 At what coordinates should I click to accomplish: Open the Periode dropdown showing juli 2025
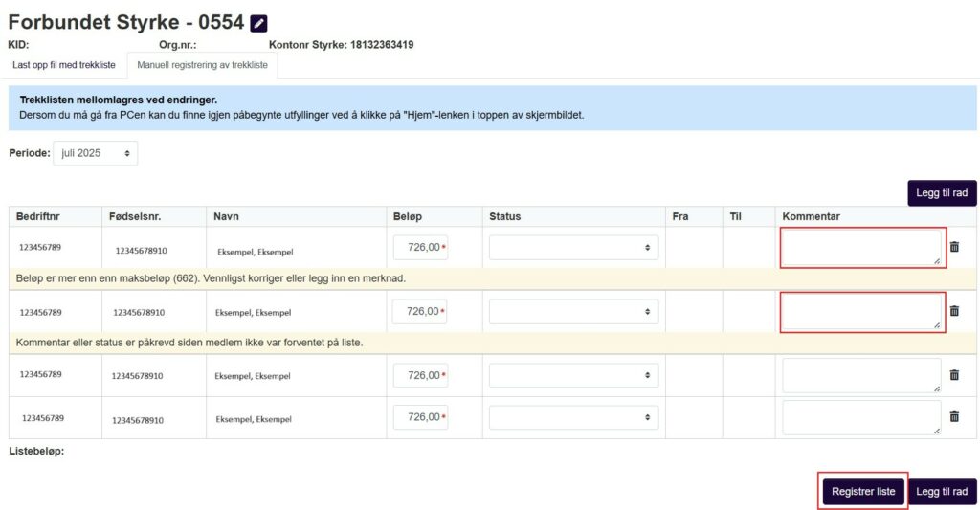point(95,153)
